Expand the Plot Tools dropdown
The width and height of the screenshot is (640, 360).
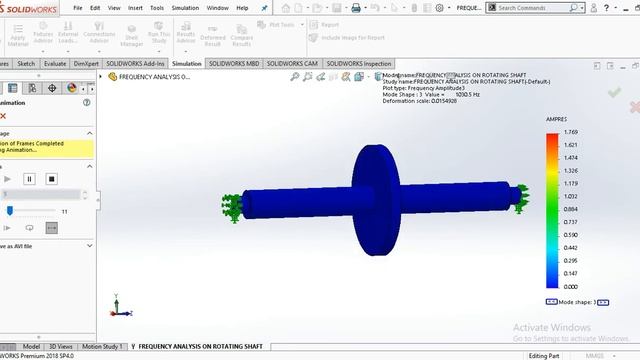coord(302,25)
